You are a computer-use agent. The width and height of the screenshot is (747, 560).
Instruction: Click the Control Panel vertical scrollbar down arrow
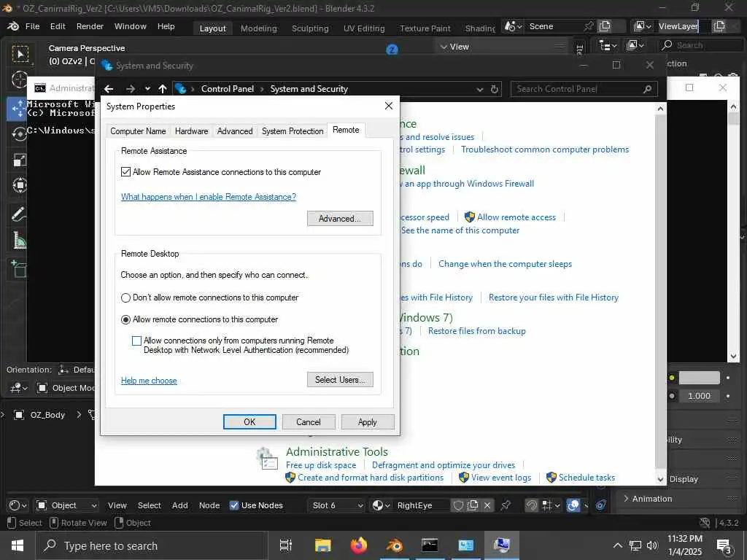click(x=660, y=479)
